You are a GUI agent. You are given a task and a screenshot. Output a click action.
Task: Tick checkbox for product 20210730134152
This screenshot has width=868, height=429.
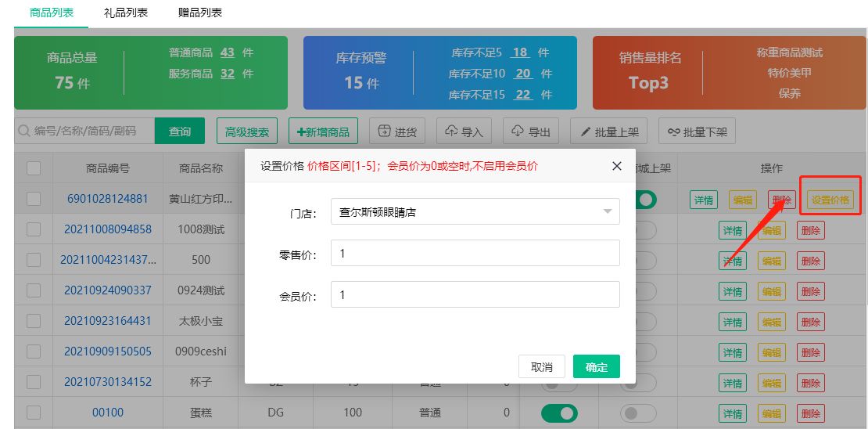pos(34,382)
